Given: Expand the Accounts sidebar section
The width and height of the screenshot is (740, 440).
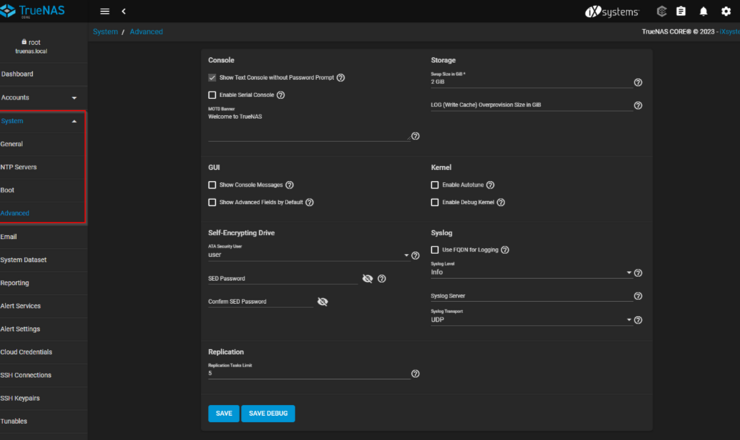Looking at the screenshot, I should coord(42,98).
